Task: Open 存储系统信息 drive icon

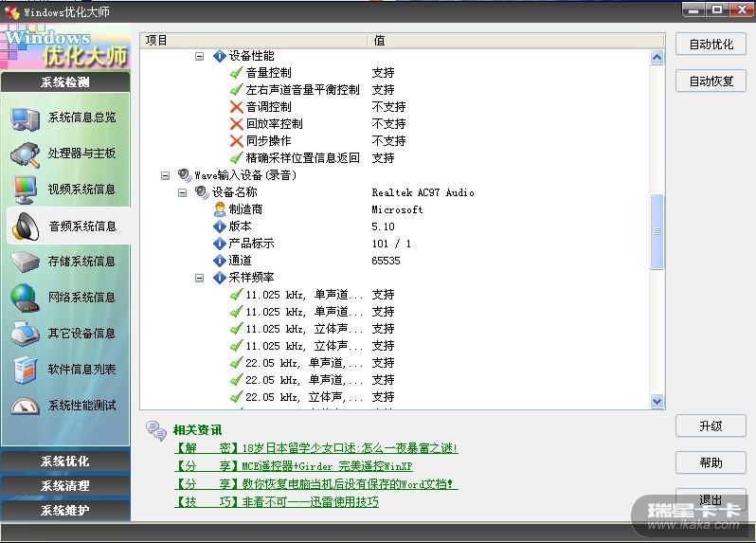Action: click(25, 262)
